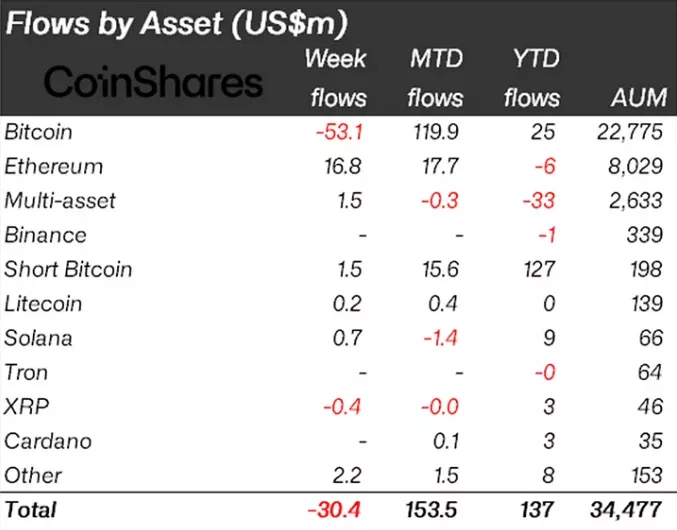Image resolution: width=677 pixels, height=530 pixels.
Task: Click the Total row label
Action: [31, 509]
